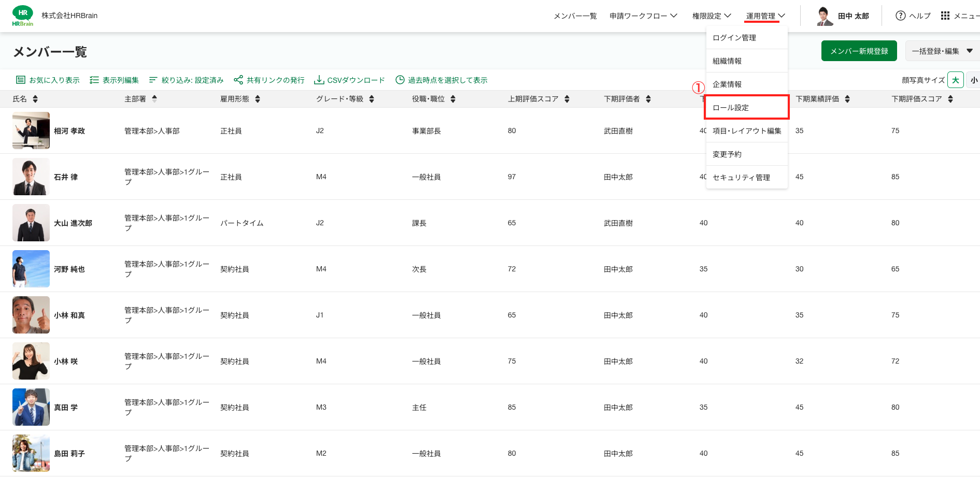
Task: Open 表示列編集 column editor icon
Action: coord(94,80)
